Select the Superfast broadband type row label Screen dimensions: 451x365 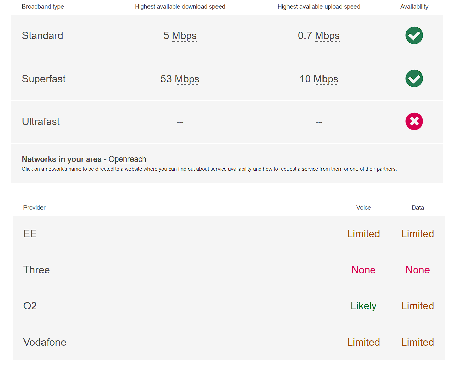44,79
